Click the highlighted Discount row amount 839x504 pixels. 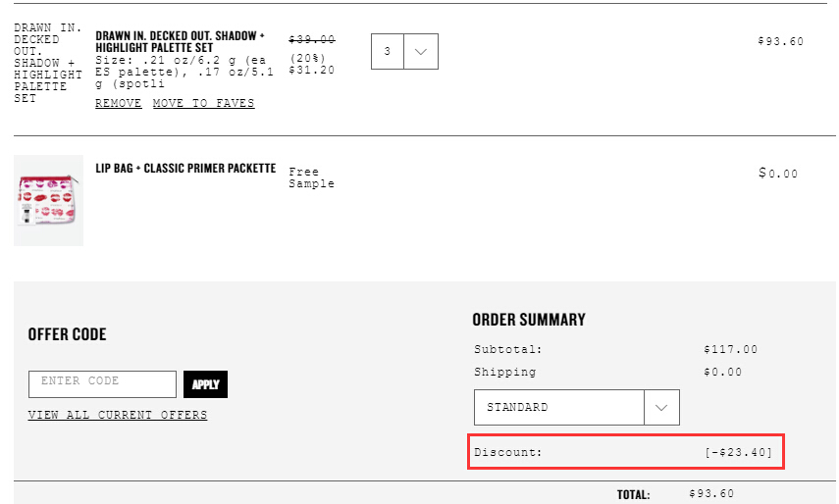[738, 452]
